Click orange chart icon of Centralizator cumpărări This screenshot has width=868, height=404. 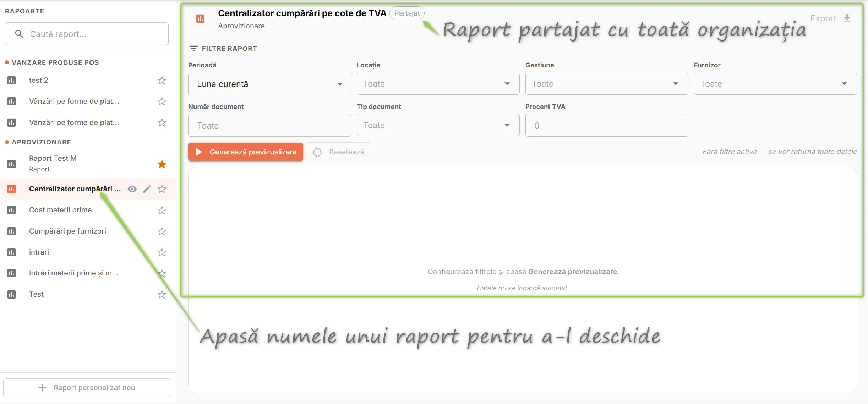tap(11, 189)
